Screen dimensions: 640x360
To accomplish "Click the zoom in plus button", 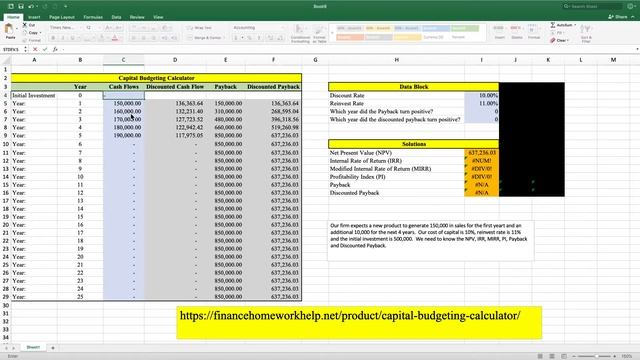I will [614, 356].
